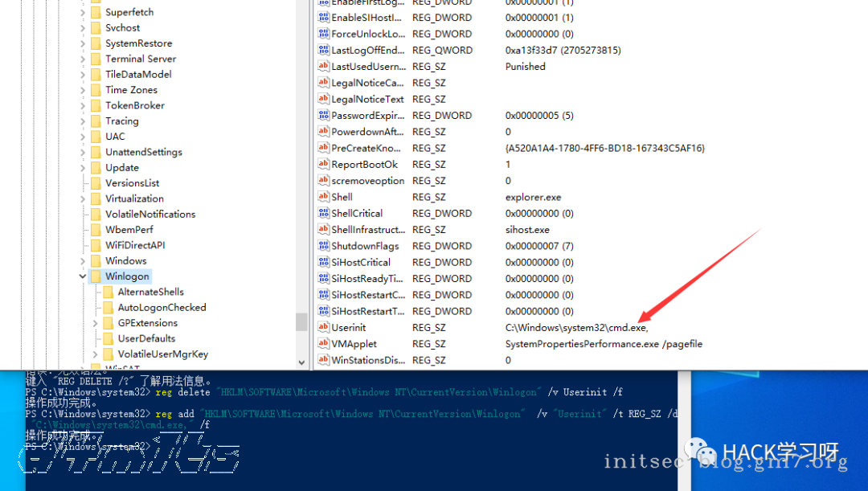Select the ShellInfrastructure value row

click(368, 230)
